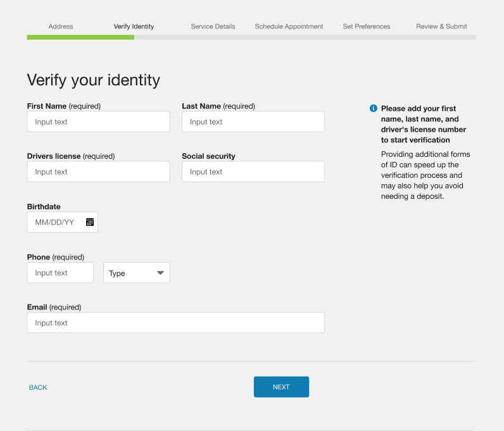Focus the Last Name input field
The height and width of the screenshot is (431, 504).
tap(253, 122)
